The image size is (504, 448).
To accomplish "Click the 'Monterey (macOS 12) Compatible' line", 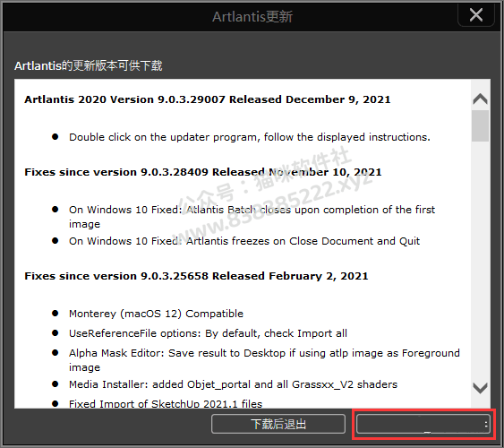I will (x=157, y=314).
